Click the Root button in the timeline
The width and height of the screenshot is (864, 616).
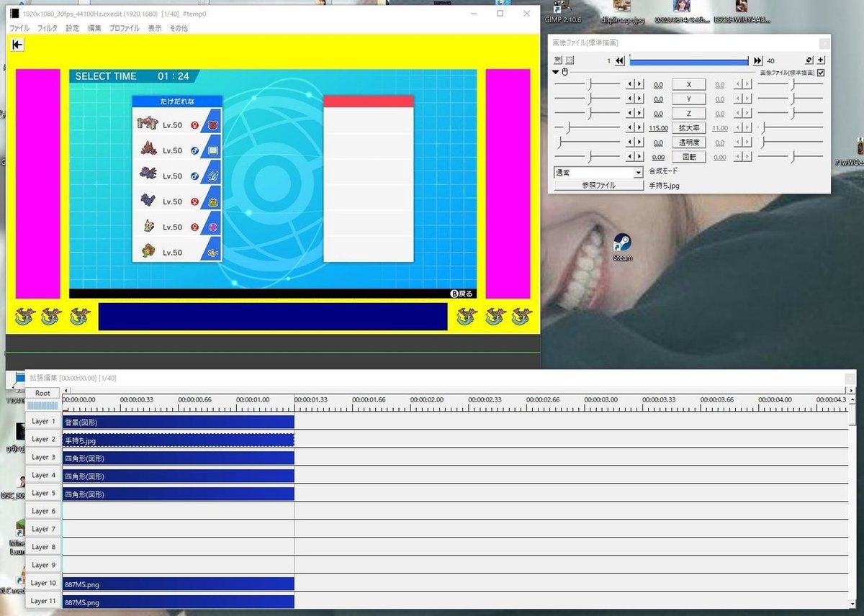point(42,394)
